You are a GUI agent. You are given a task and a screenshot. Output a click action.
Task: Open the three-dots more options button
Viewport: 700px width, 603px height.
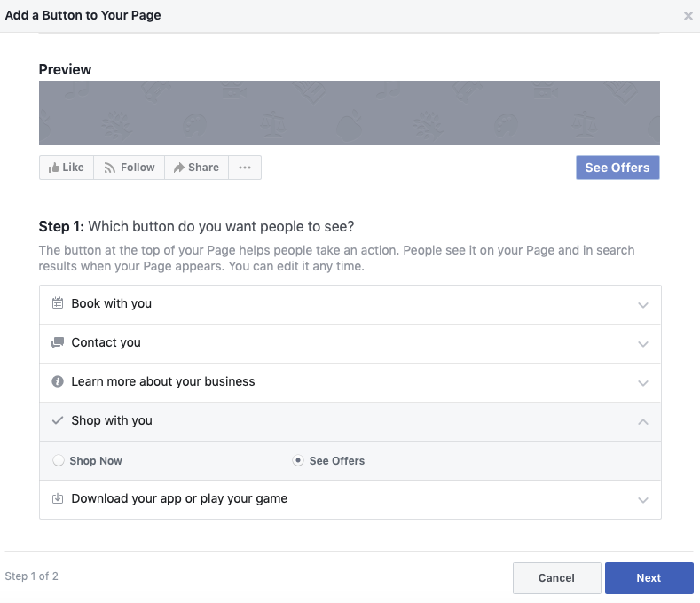(x=245, y=168)
